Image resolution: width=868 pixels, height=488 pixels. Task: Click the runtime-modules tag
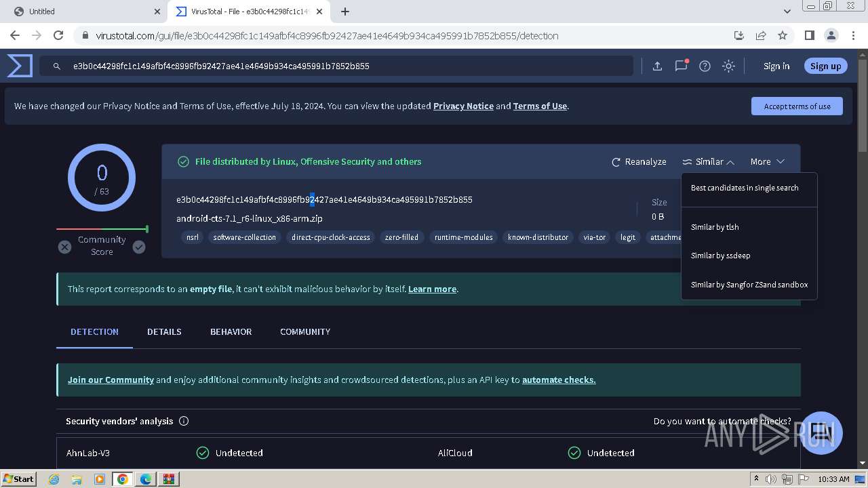(464, 237)
